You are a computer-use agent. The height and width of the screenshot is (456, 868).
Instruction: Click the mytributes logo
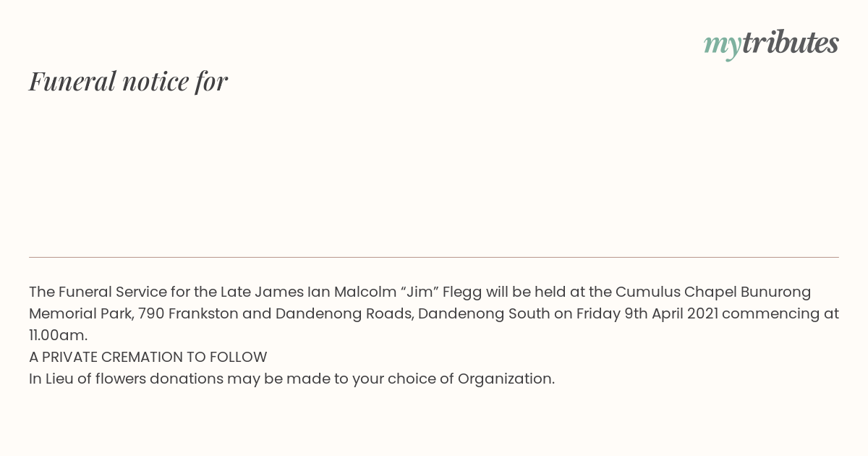click(771, 43)
